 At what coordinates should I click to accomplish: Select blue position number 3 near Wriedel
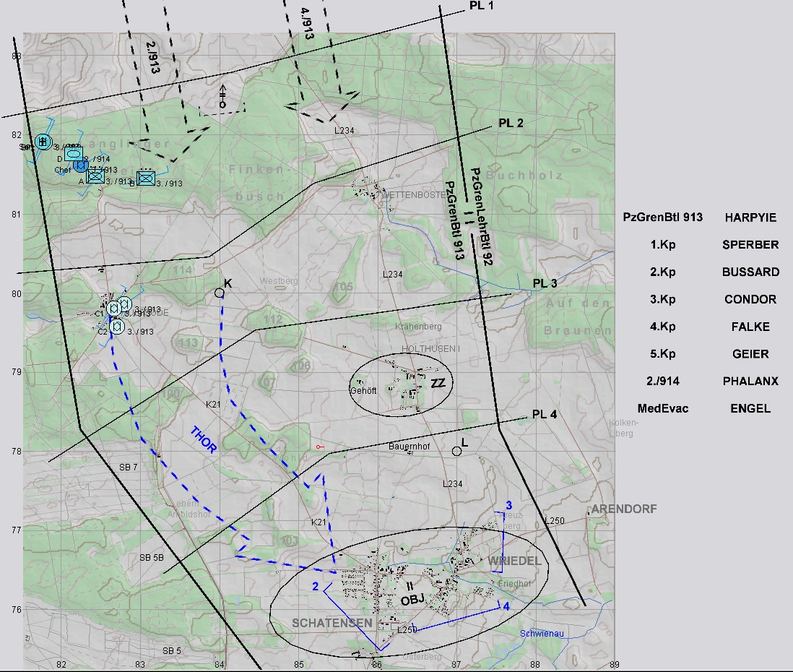coord(508,504)
